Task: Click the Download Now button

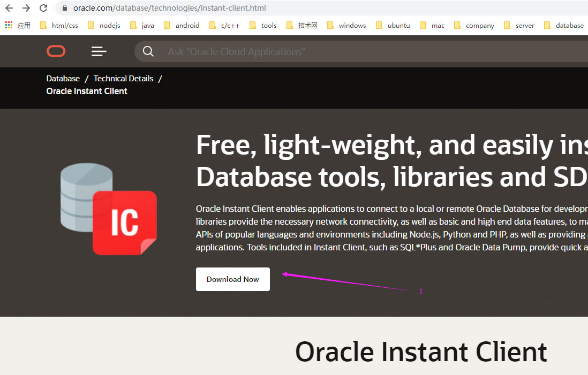Action: pos(233,279)
